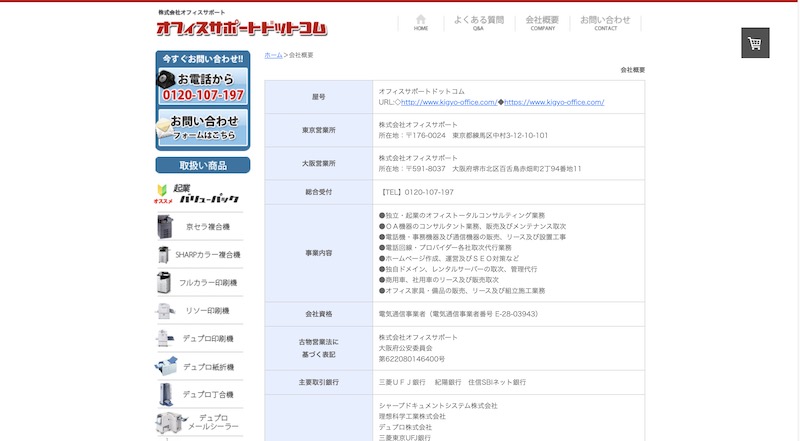Viewport: 800px width, 441px height.
Task: Click デュプロ紙折機 text link
Action: click(x=208, y=366)
